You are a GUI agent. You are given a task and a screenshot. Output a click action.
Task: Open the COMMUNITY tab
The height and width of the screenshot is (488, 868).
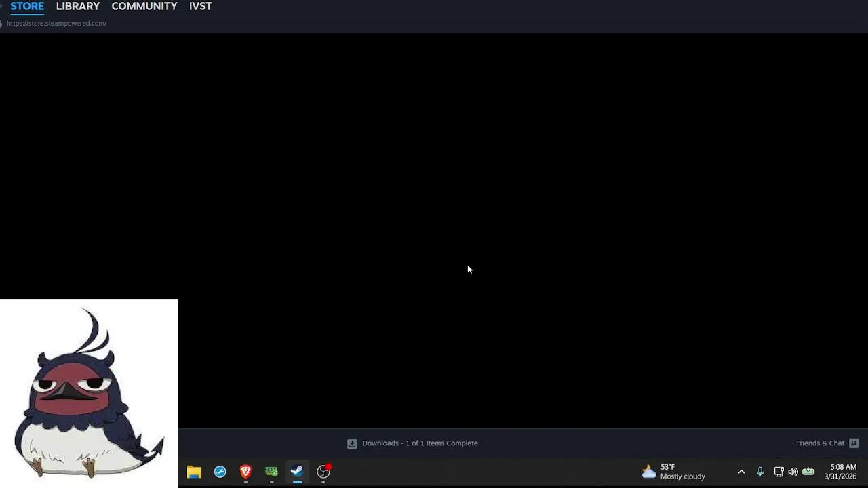[x=144, y=6]
